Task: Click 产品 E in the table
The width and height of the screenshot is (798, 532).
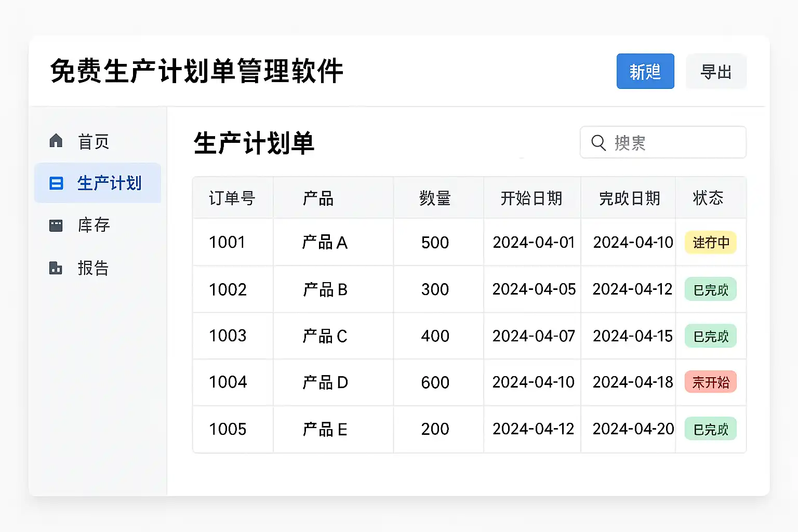Action: pos(325,430)
